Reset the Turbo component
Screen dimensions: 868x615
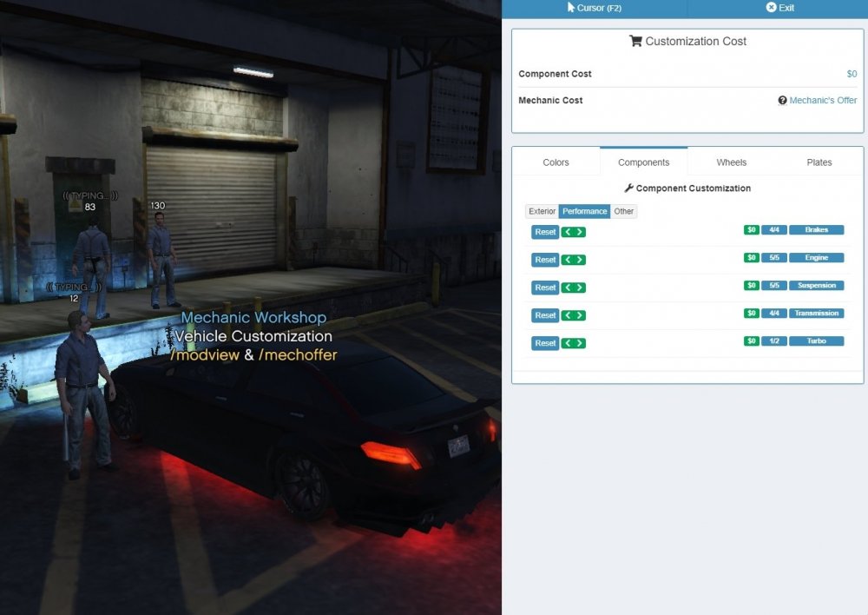(545, 343)
